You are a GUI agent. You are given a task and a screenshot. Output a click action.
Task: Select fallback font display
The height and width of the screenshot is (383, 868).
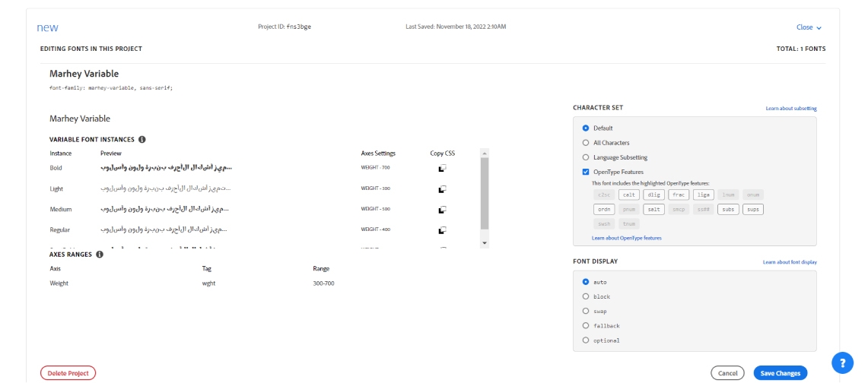pyautogui.click(x=586, y=325)
